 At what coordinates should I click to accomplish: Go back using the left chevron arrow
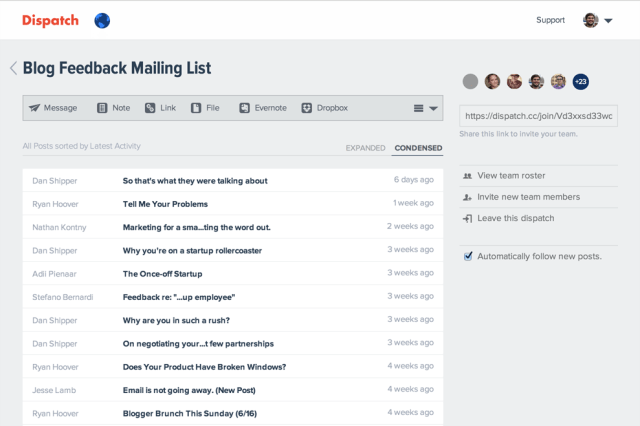pos(13,68)
